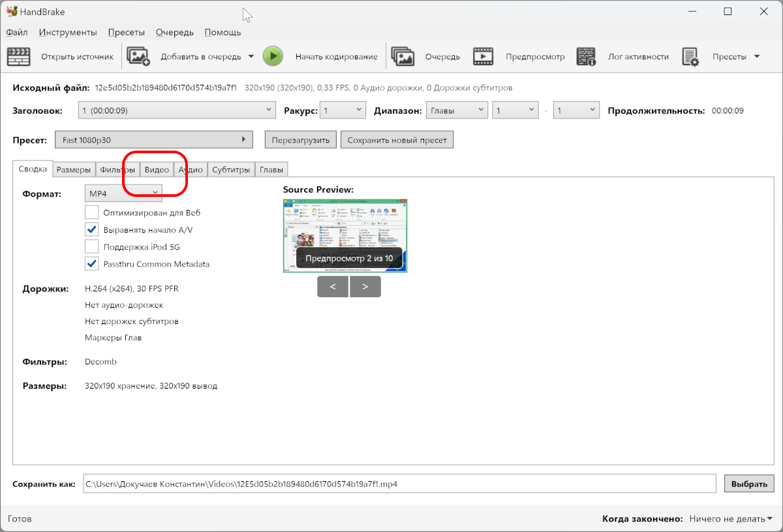The image size is (783, 532).
Task: Click the source preview thumbnail image
Action: coord(345,235)
